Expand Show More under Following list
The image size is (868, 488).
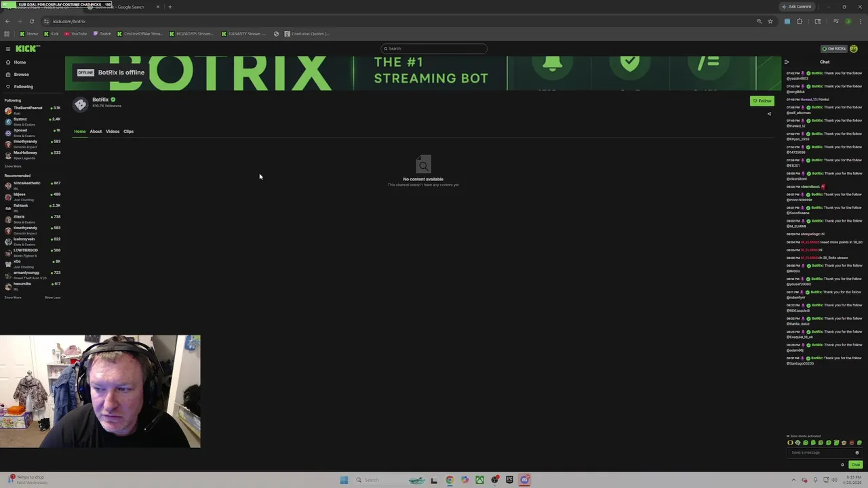point(13,166)
